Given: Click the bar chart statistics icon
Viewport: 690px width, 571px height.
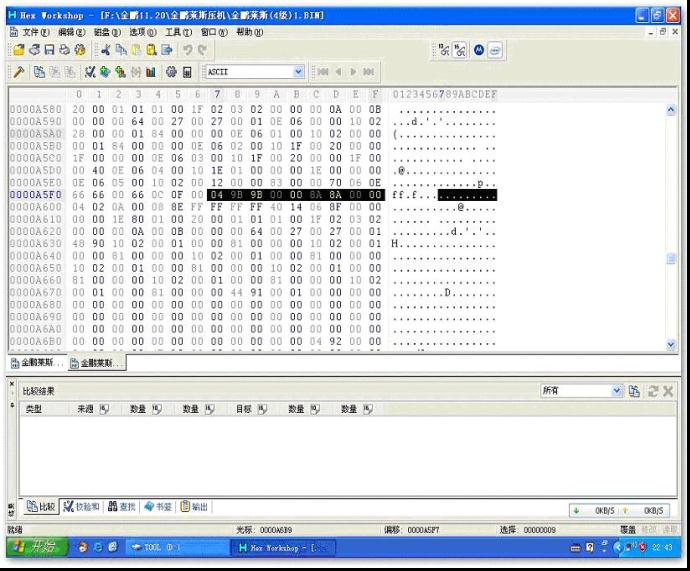Looking at the screenshot, I should 151,72.
